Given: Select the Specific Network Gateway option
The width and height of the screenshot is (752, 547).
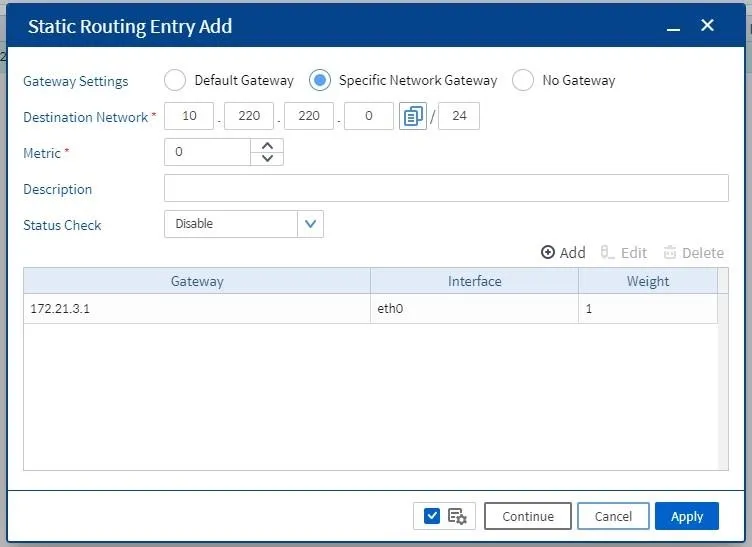Looking at the screenshot, I should pos(319,80).
